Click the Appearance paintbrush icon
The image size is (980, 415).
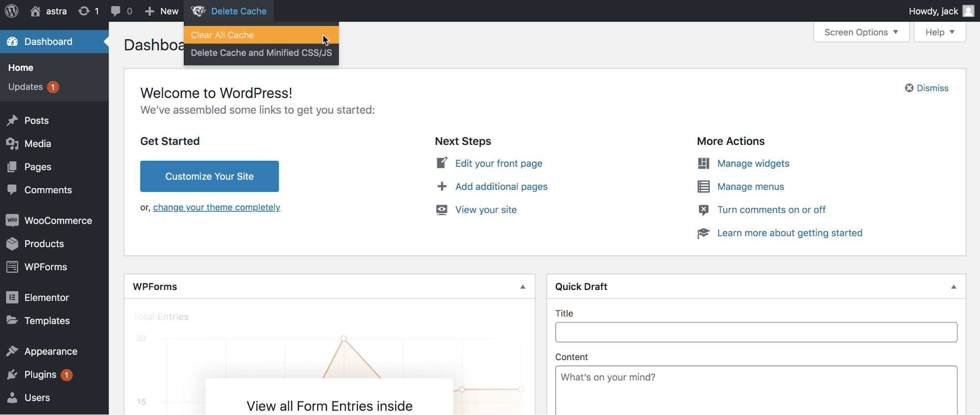pyautogui.click(x=12, y=351)
